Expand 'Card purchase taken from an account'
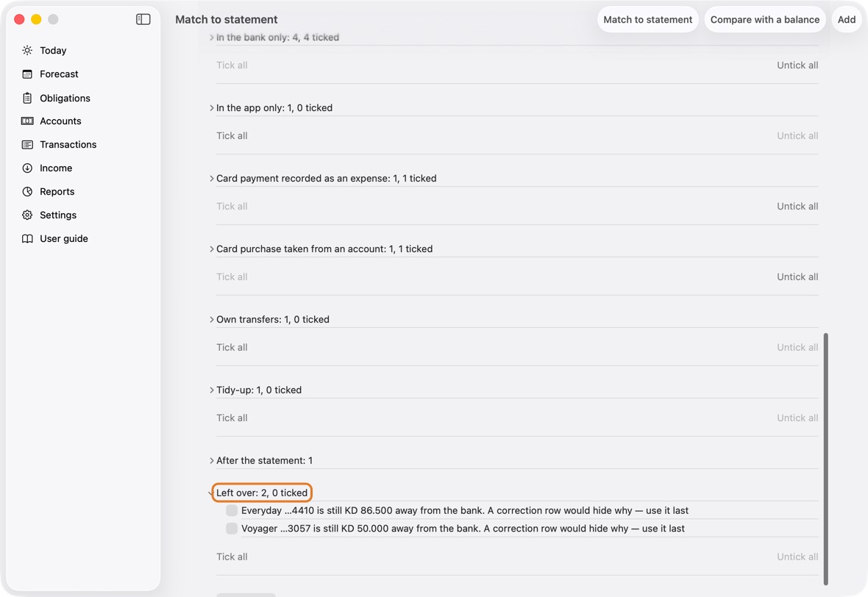Image resolution: width=868 pixels, height=597 pixels. 211,249
